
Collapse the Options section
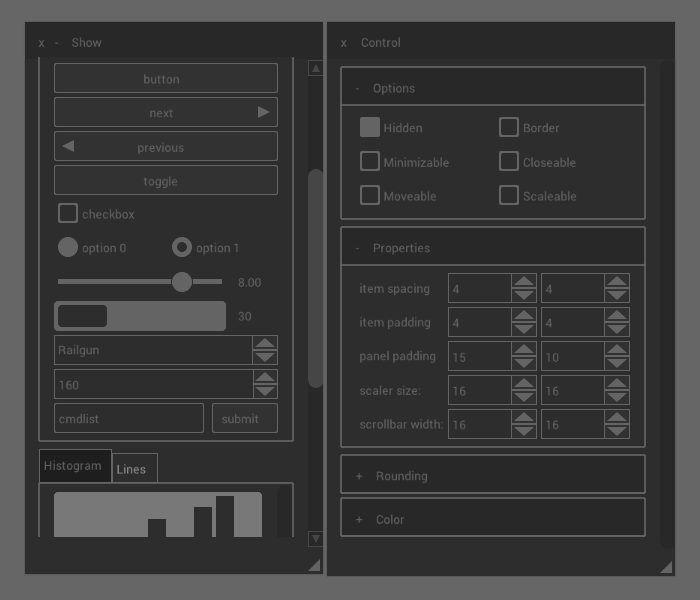tap(357, 88)
